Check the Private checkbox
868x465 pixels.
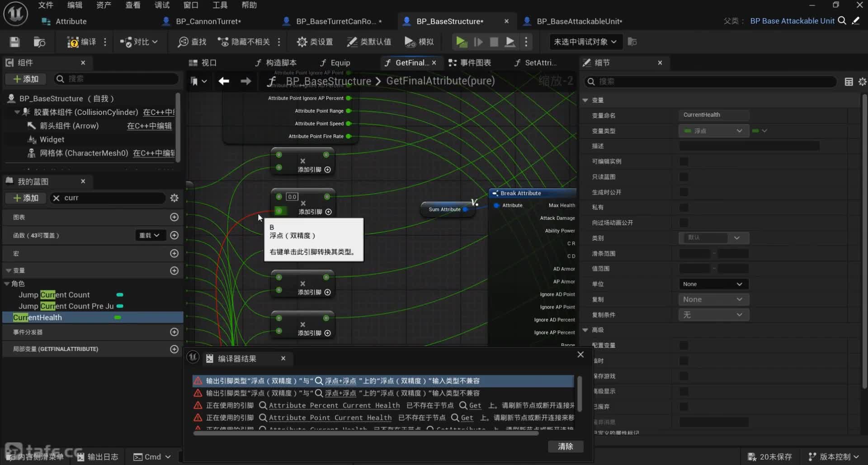(684, 208)
